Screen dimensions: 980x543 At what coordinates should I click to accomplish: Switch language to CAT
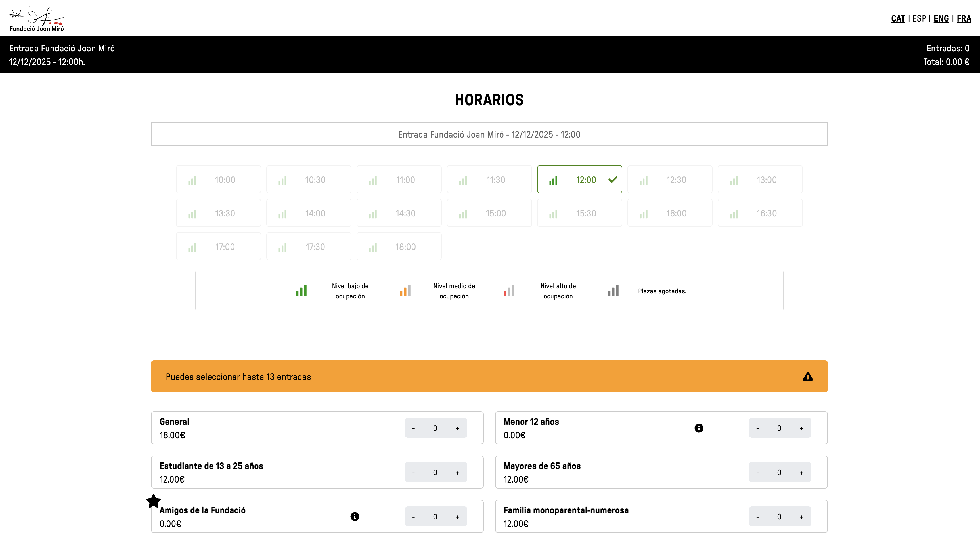coord(898,19)
